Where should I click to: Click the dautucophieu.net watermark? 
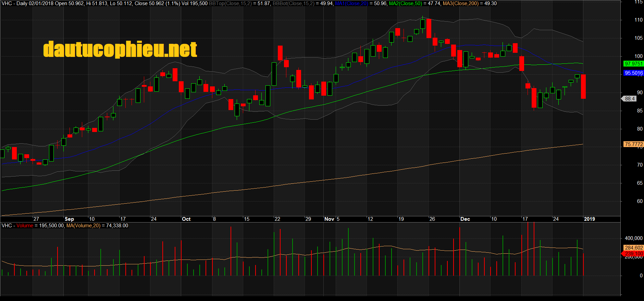(120, 49)
